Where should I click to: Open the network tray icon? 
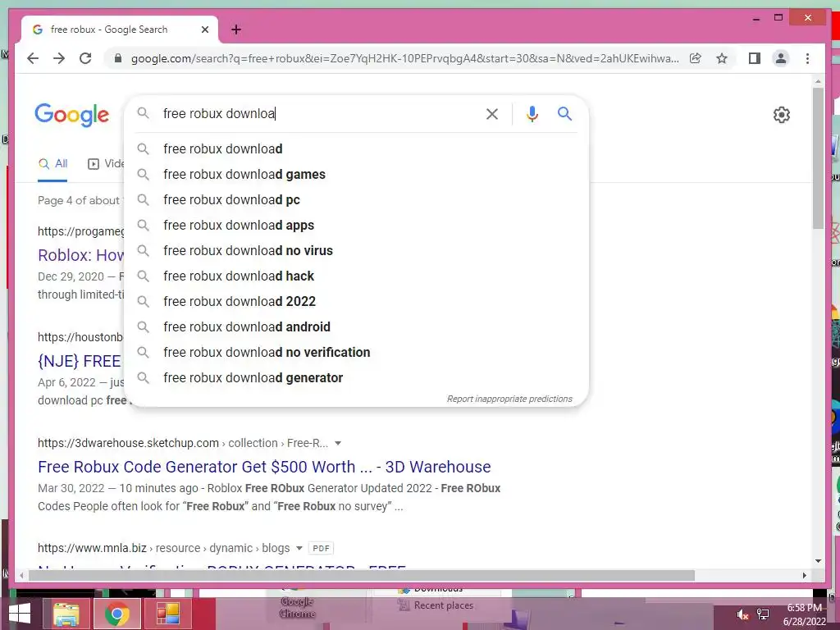(x=763, y=614)
